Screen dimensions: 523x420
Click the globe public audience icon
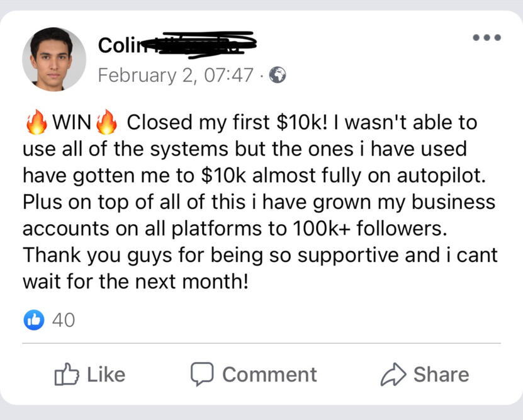coord(278,76)
